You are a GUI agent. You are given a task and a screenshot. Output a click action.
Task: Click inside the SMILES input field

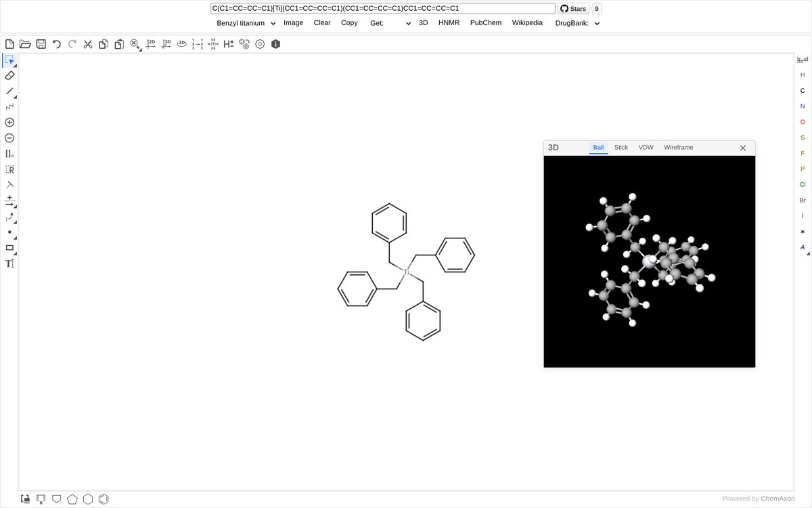tap(382, 8)
